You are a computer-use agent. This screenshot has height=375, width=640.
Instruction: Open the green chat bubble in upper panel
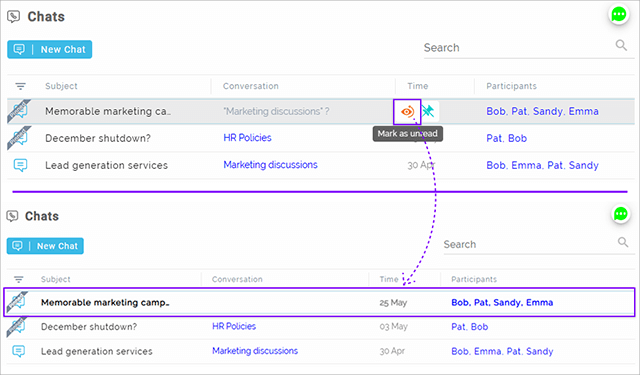pos(619,14)
